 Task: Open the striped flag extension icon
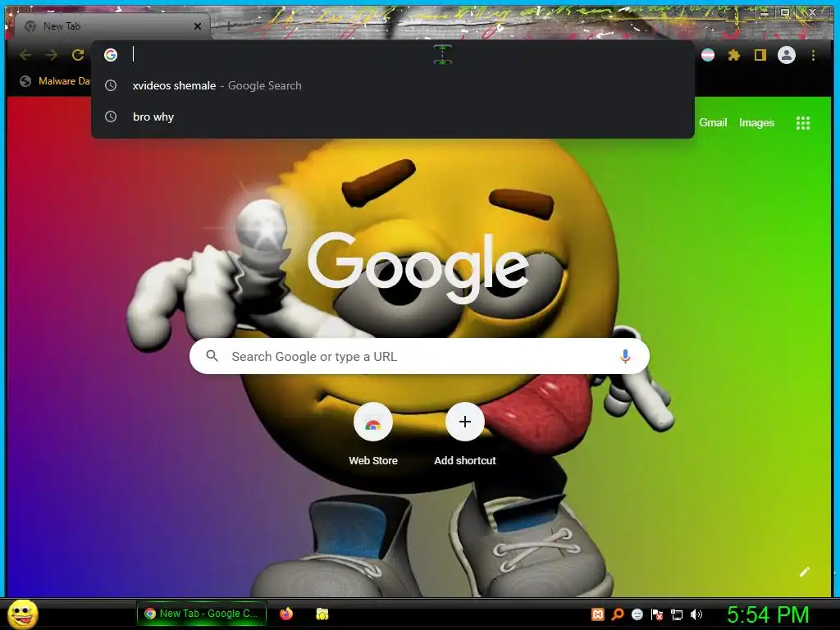click(x=708, y=55)
